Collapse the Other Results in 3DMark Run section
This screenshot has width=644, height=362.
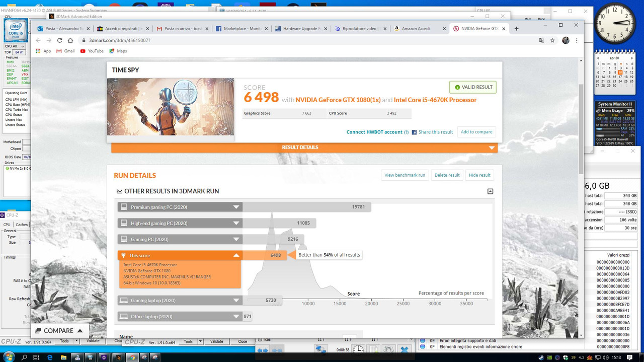pos(490,191)
